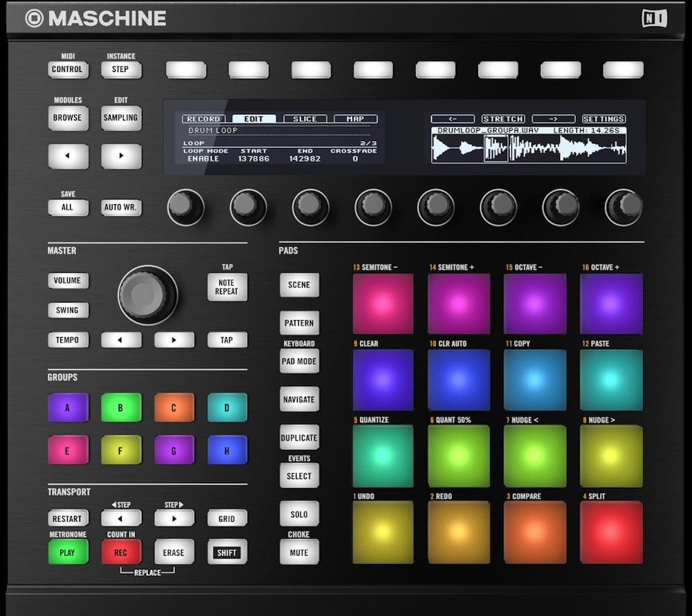Select the STRETCH option on the display
The image size is (692, 616).
point(503,118)
